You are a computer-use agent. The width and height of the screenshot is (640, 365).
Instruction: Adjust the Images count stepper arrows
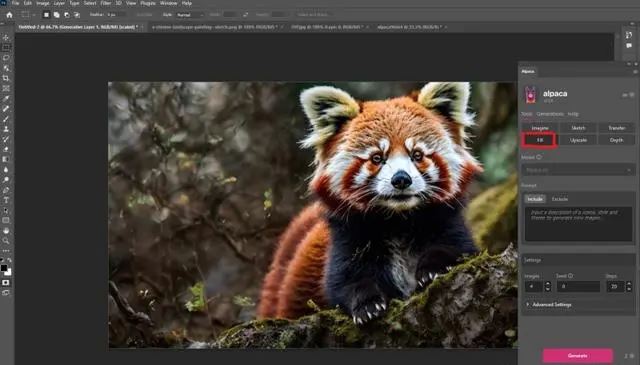click(548, 287)
